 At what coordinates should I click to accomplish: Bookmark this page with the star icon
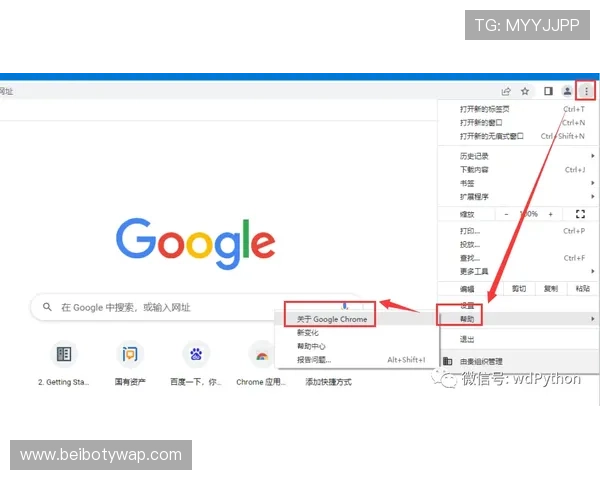pyautogui.click(x=525, y=91)
